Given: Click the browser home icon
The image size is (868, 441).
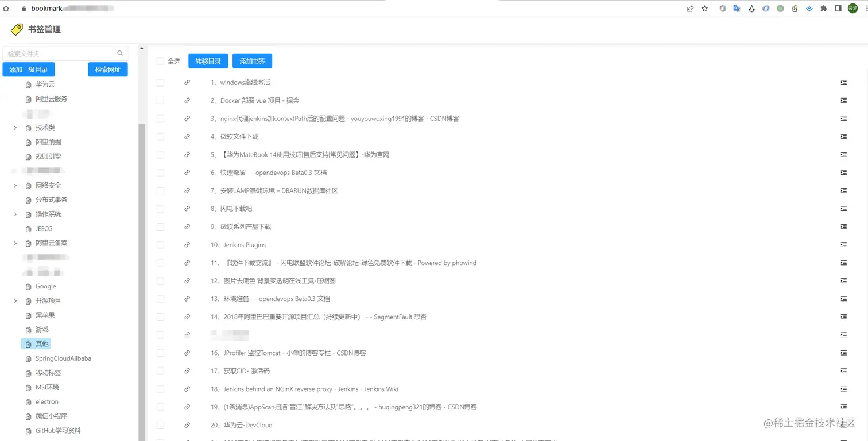Looking at the screenshot, I should point(6,9).
